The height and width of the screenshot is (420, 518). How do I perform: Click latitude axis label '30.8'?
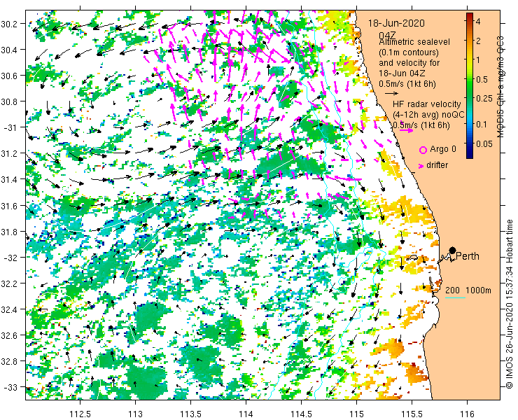coord(8,101)
